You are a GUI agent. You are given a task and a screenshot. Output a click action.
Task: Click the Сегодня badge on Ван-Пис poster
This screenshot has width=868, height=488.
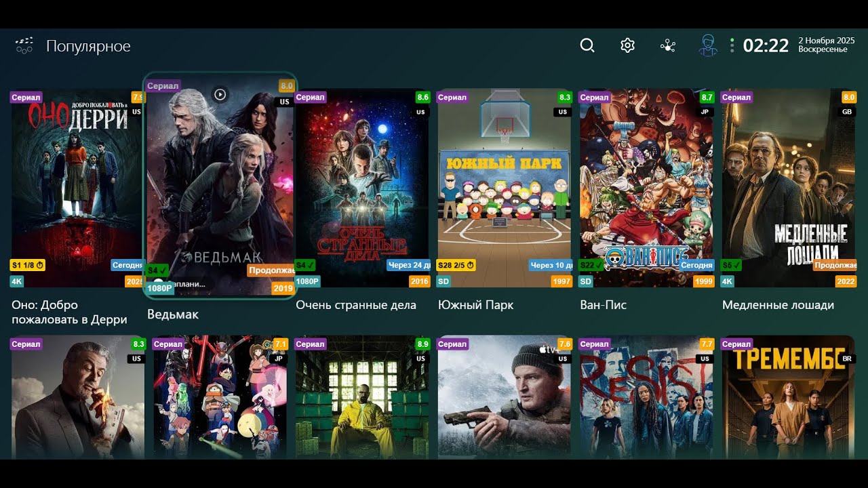(x=696, y=265)
